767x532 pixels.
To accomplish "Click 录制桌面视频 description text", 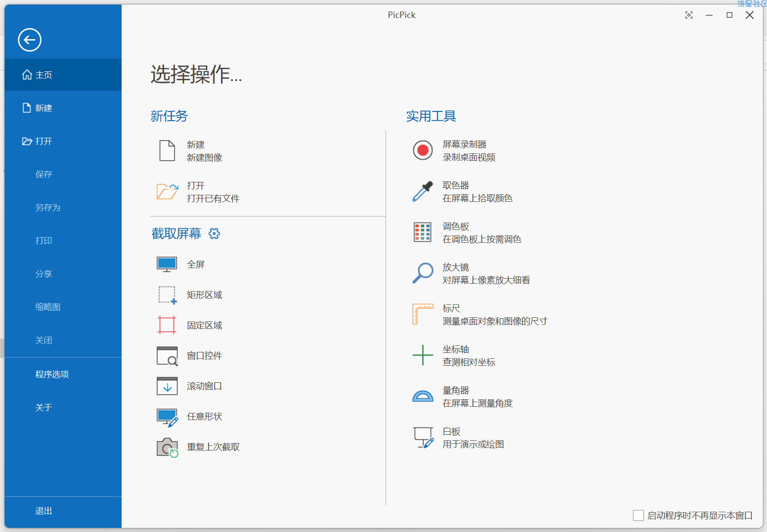I will point(469,157).
